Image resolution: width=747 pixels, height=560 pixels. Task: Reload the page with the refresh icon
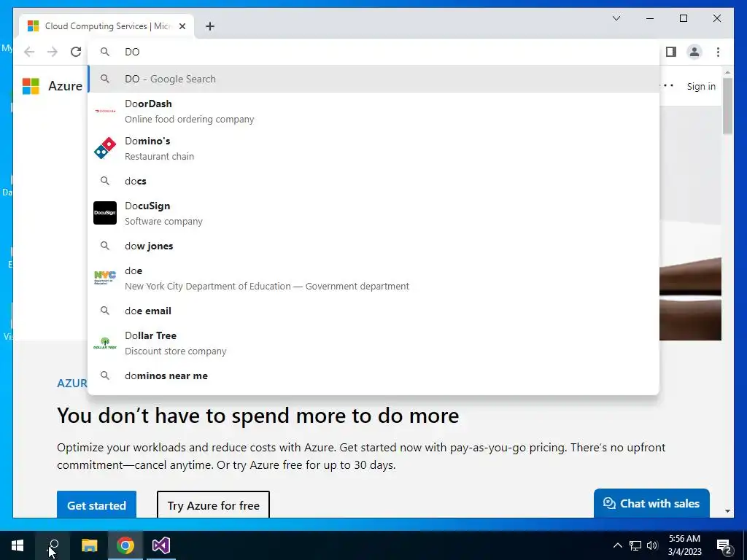tap(76, 52)
